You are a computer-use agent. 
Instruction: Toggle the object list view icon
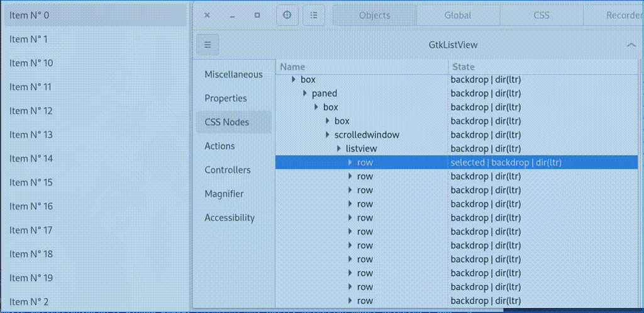click(x=314, y=15)
